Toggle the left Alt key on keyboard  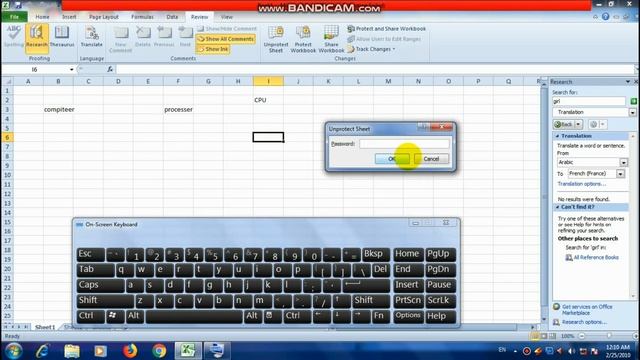(x=134, y=316)
